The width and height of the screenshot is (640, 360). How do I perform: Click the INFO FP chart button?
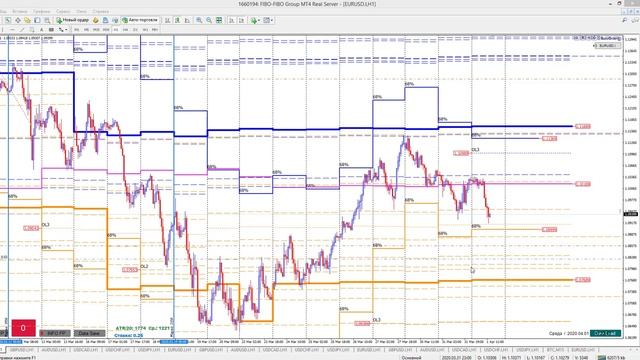coord(55,333)
